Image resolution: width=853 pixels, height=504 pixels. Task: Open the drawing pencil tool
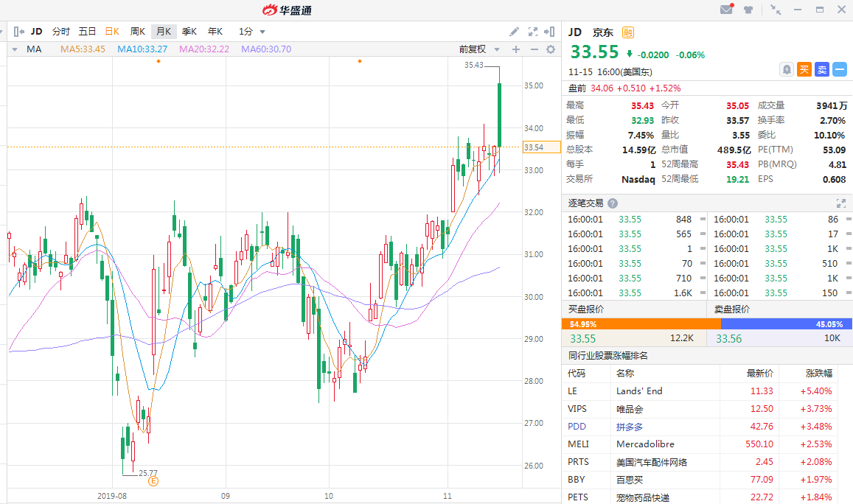(x=514, y=32)
